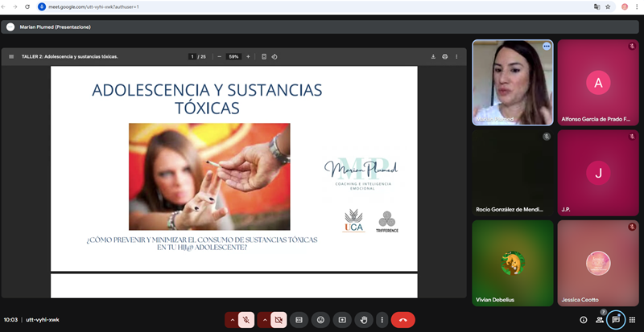Image resolution: width=644 pixels, height=332 pixels.
Task: Open PDF viewer more options menu
Action: point(456,56)
